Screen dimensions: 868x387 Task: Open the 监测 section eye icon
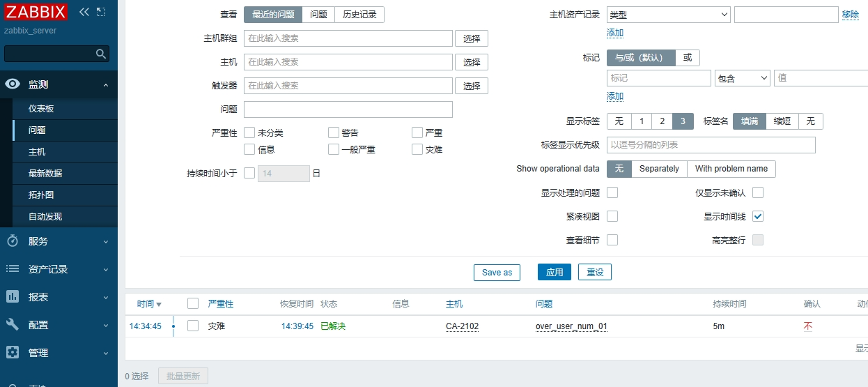[x=13, y=84]
